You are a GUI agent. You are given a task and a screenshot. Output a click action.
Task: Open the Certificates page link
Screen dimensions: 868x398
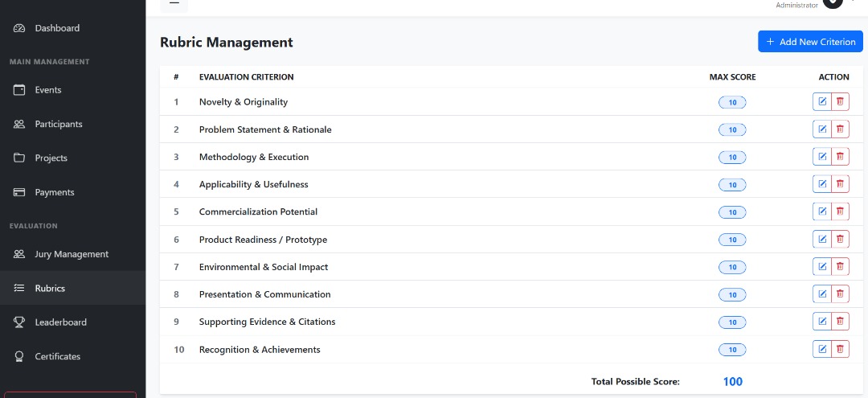coord(57,356)
